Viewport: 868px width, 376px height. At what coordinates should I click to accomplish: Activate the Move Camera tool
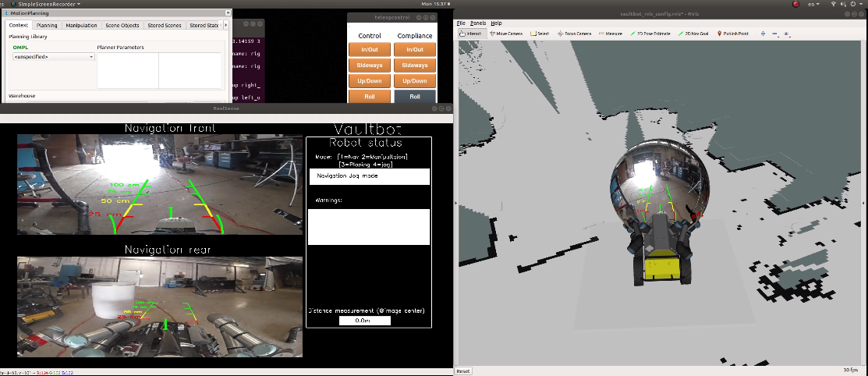click(506, 34)
